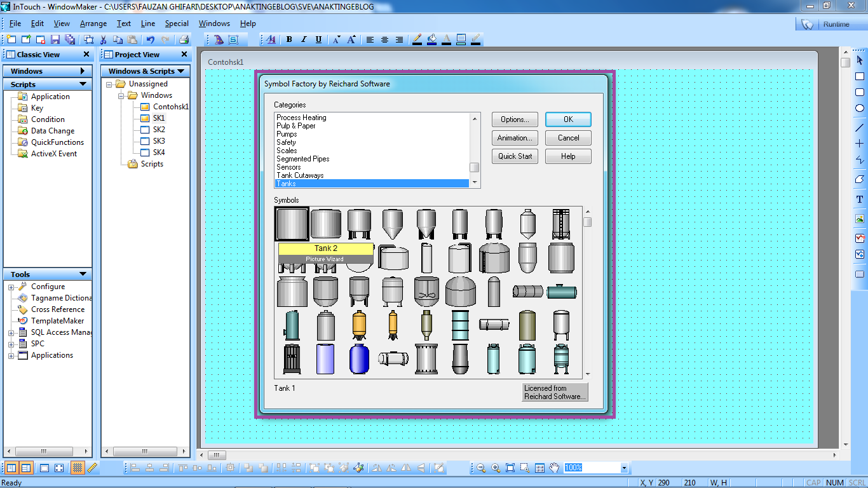Center-align text using toolbar icon

[x=384, y=39]
